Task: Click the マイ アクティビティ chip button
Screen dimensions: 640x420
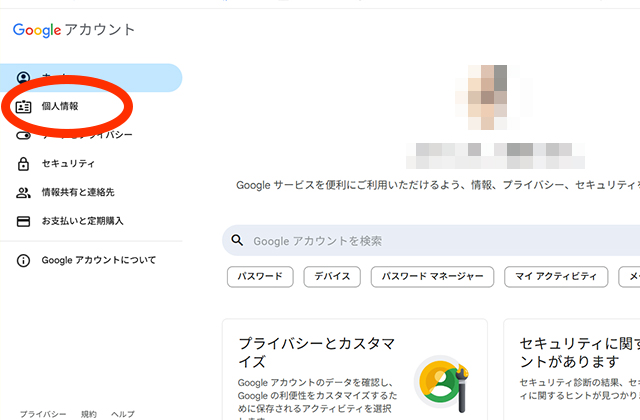Action: tap(556, 277)
